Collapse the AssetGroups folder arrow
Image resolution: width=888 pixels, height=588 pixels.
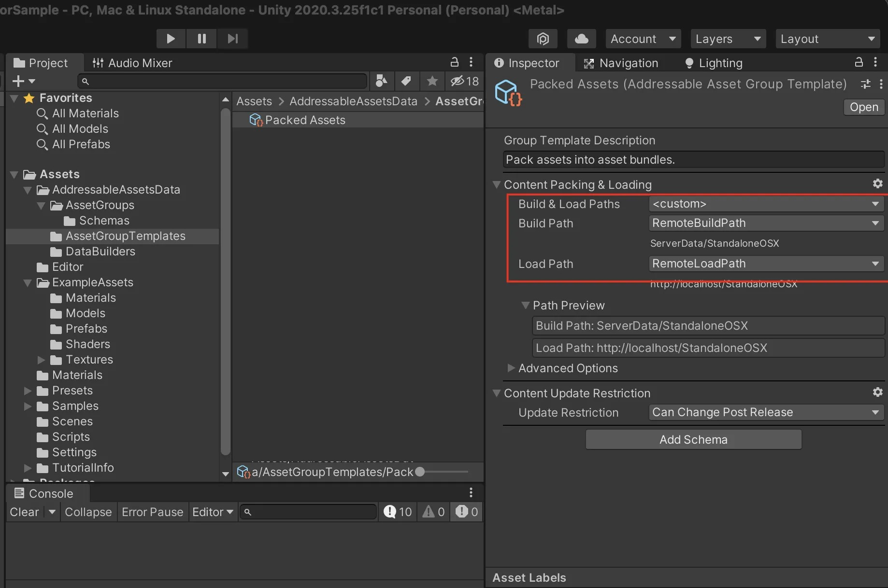point(41,205)
